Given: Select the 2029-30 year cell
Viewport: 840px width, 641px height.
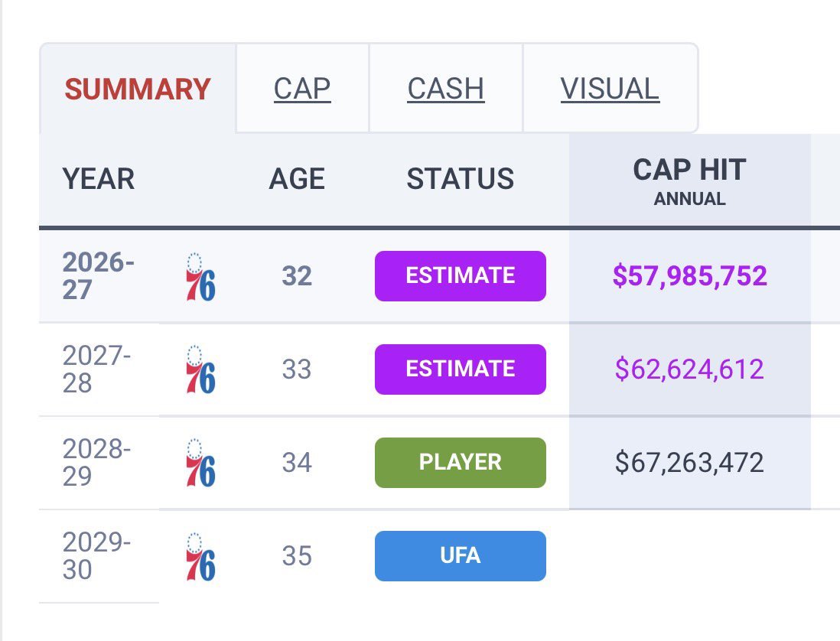Looking at the screenshot, I should pyautogui.click(x=97, y=556).
